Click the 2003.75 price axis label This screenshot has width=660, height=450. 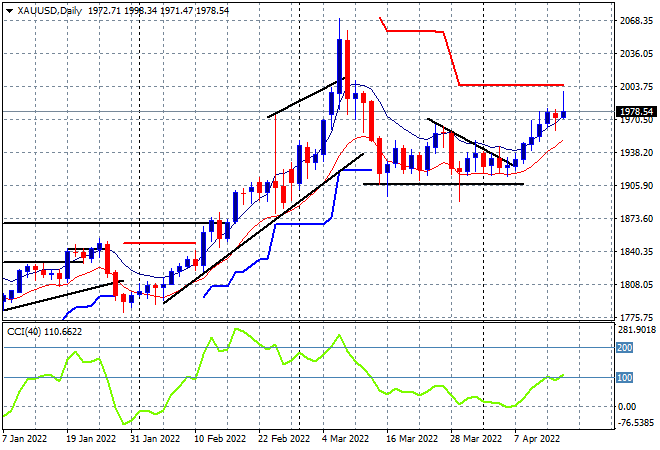point(636,86)
